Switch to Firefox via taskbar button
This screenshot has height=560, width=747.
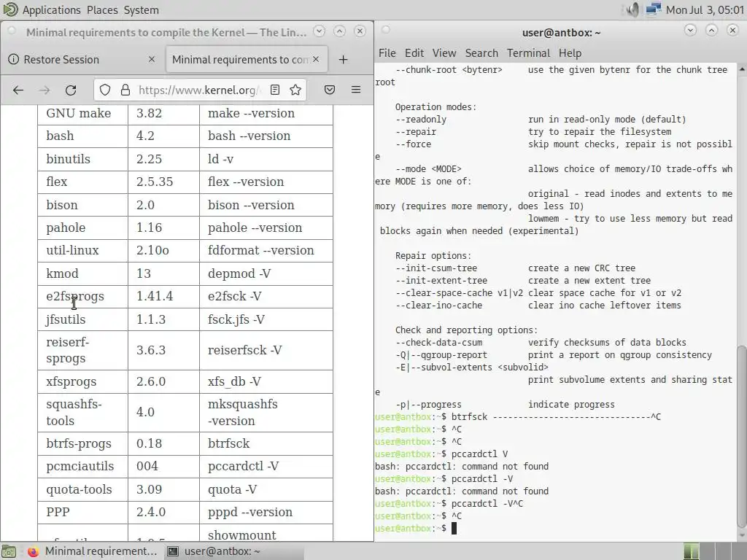(x=93, y=551)
